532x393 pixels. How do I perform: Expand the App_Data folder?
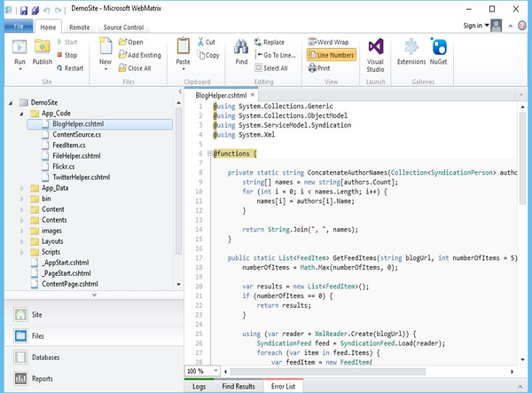22,189
